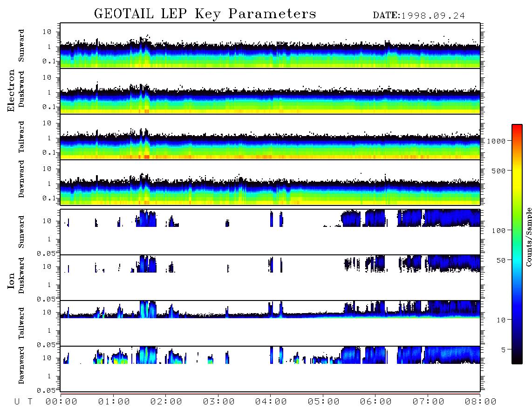Screen dimensions: 532x410
Task: Click the rainbow color scale bar
Action: point(517,244)
